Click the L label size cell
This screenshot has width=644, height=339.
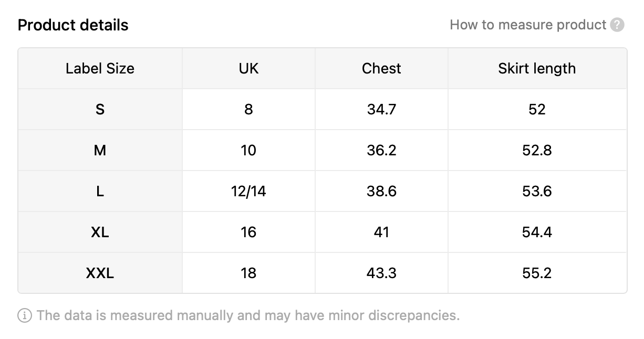tap(100, 191)
